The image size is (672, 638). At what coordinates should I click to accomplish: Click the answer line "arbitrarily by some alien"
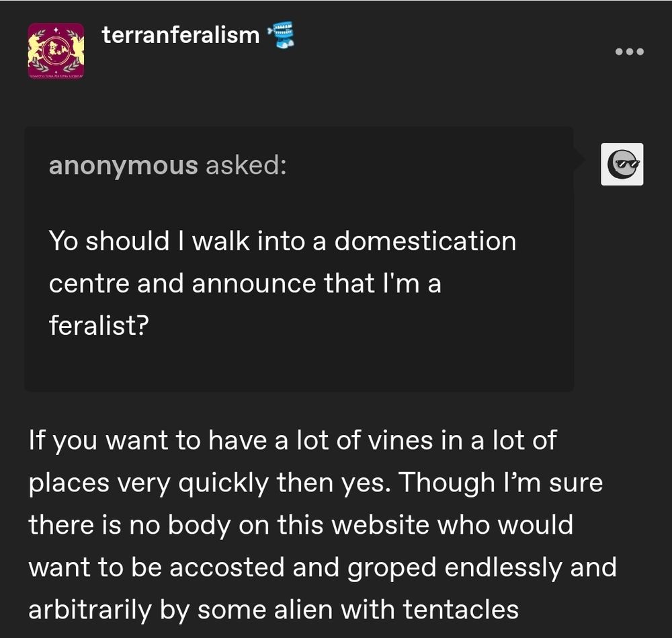(273, 609)
